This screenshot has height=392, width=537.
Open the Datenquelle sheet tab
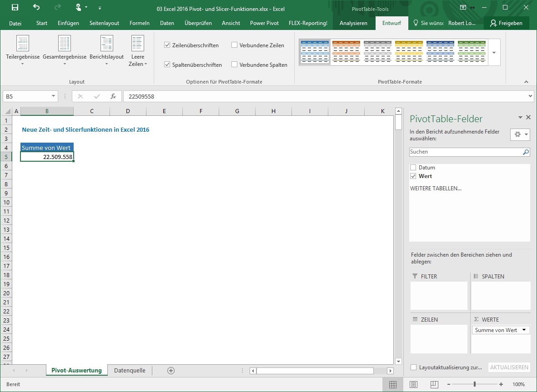coord(130,371)
